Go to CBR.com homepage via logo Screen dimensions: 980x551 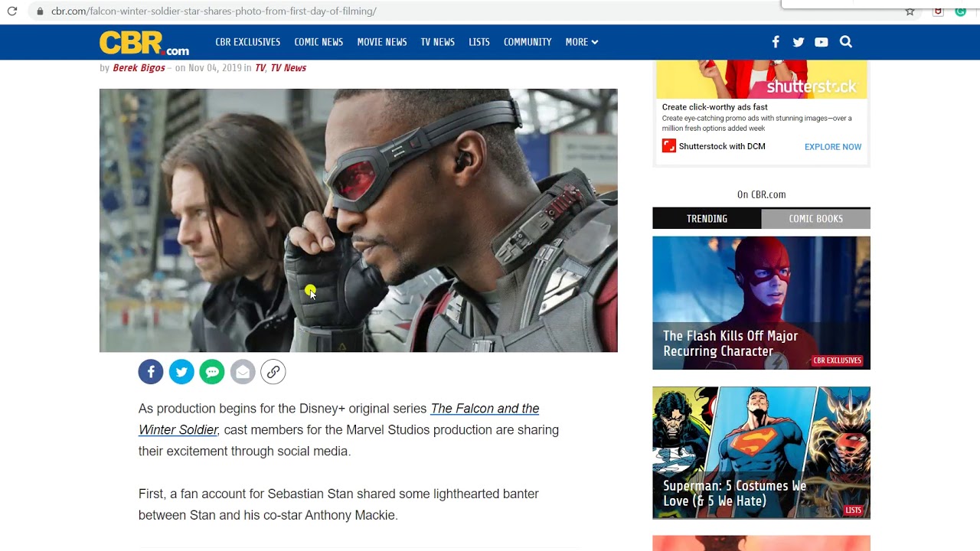144,42
